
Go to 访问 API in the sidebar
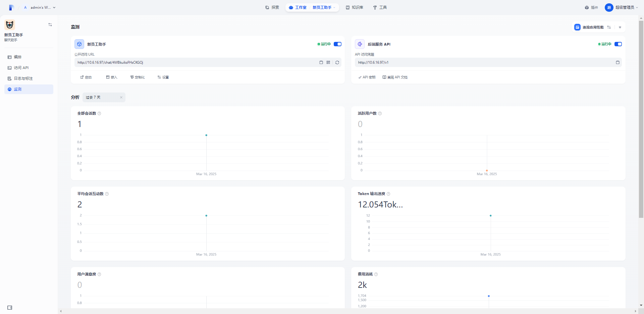click(29, 68)
